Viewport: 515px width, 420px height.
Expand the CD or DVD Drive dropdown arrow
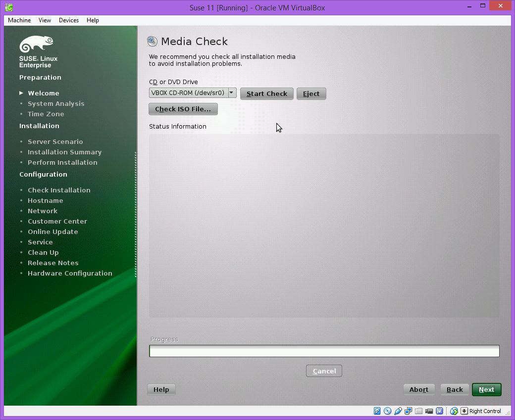(232, 93)
